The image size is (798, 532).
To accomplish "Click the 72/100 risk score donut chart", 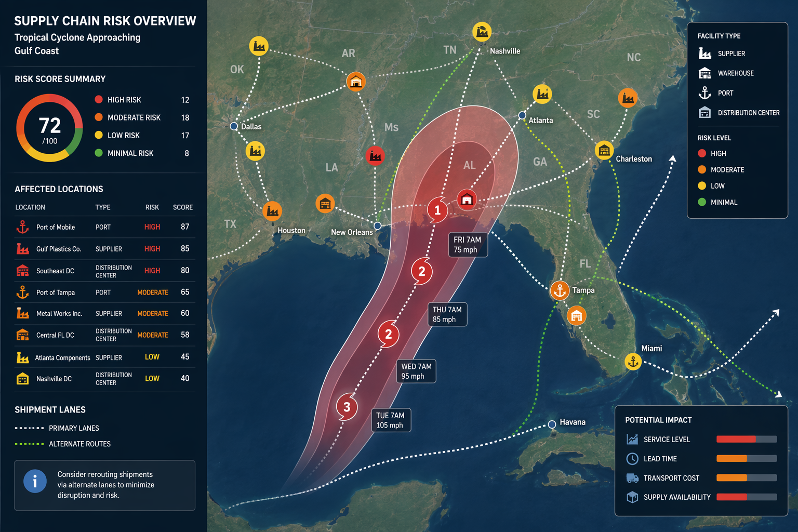I will [49, 128].
